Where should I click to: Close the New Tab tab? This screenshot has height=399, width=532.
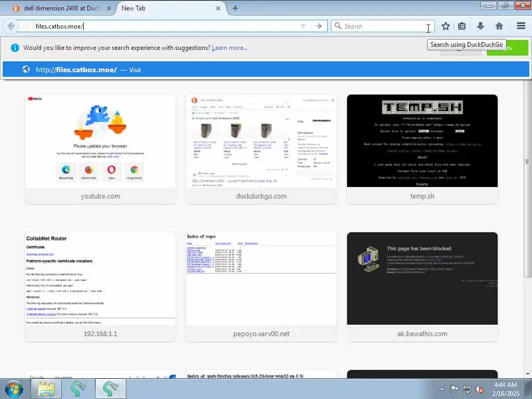(218, 8)
